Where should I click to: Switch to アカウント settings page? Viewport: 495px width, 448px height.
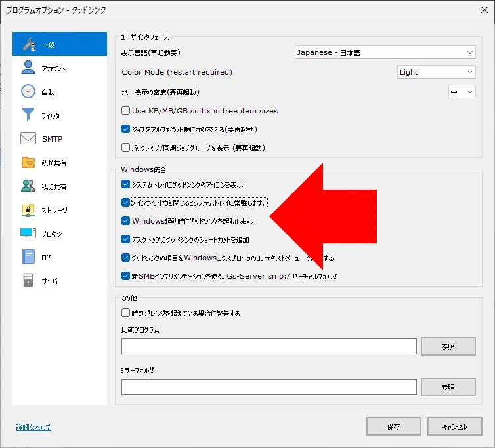pos(60,68)
